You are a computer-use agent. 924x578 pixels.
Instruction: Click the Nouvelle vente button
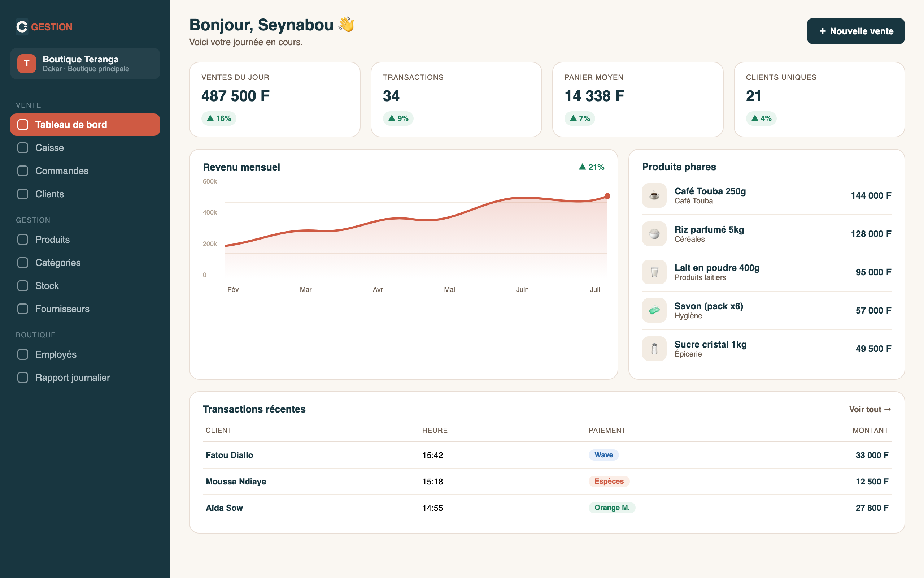[856, 31]
